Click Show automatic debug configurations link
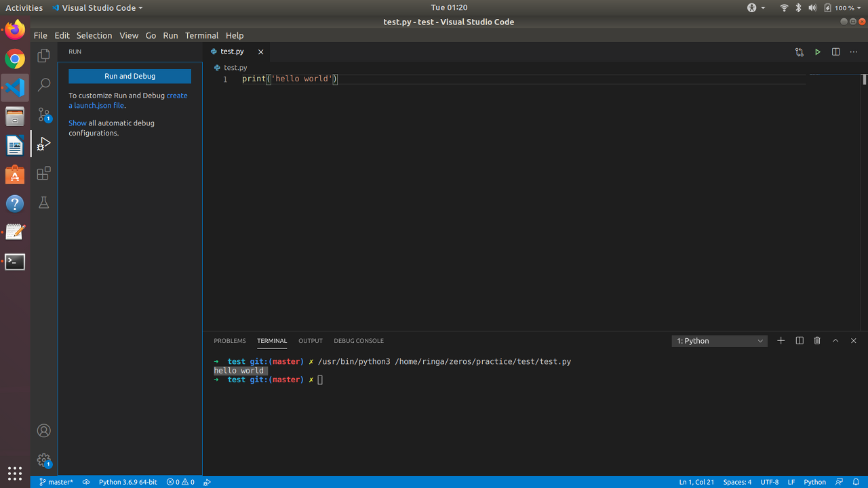Viewport: 868px width, 488px height. 77,123
